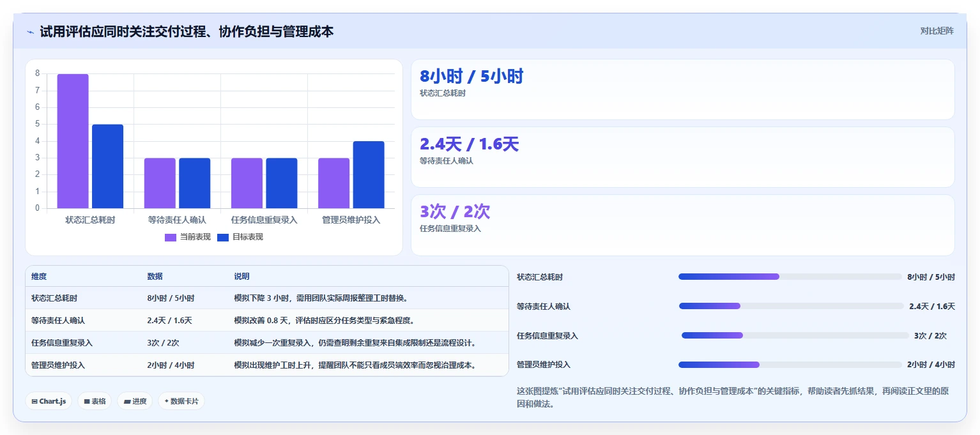Click the 8小时 / 5小时 data card value
The height and width of the screenshot is (435, 980).
[x=471, y=77]
